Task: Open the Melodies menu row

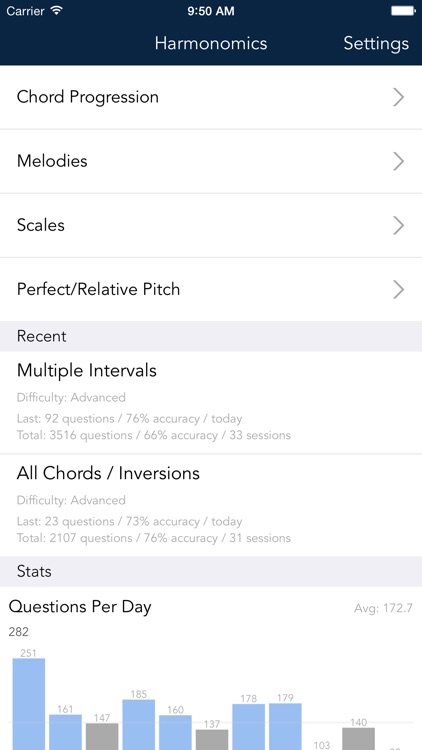Action: 211,161
